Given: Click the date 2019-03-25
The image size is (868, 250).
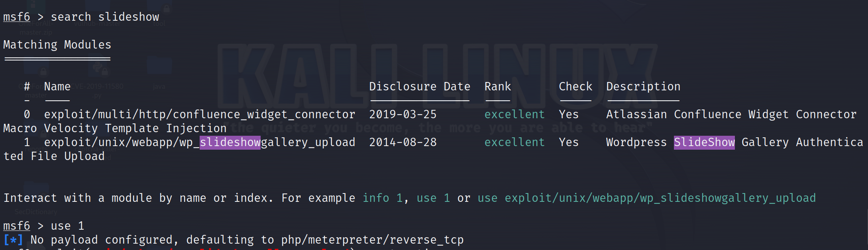Looking at the screenshot, I should [x=403, y=114].
